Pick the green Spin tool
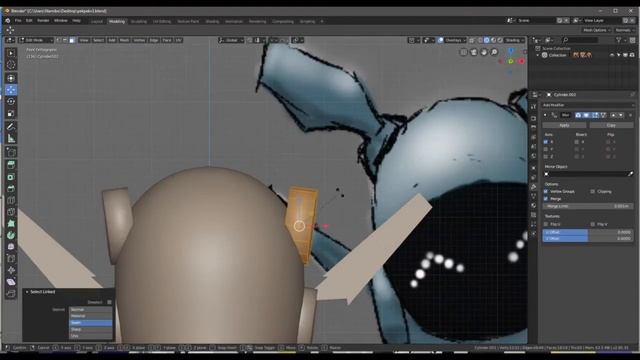 [11, 236]
